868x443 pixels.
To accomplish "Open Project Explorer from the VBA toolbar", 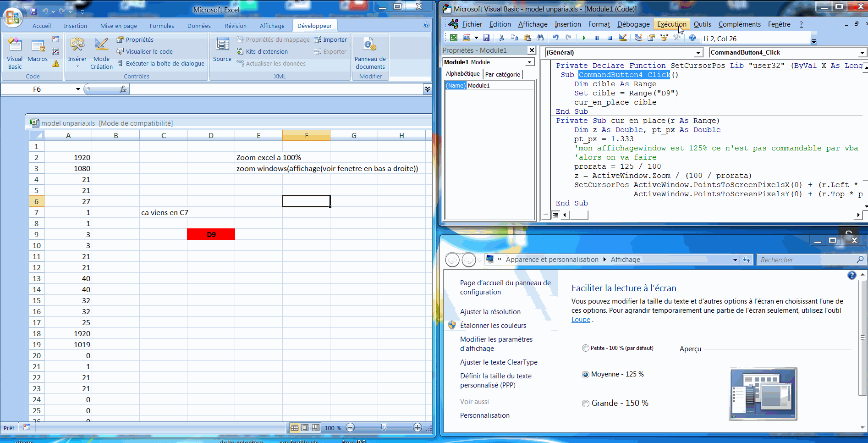I will pyautogui.click(x=638, y=38).
